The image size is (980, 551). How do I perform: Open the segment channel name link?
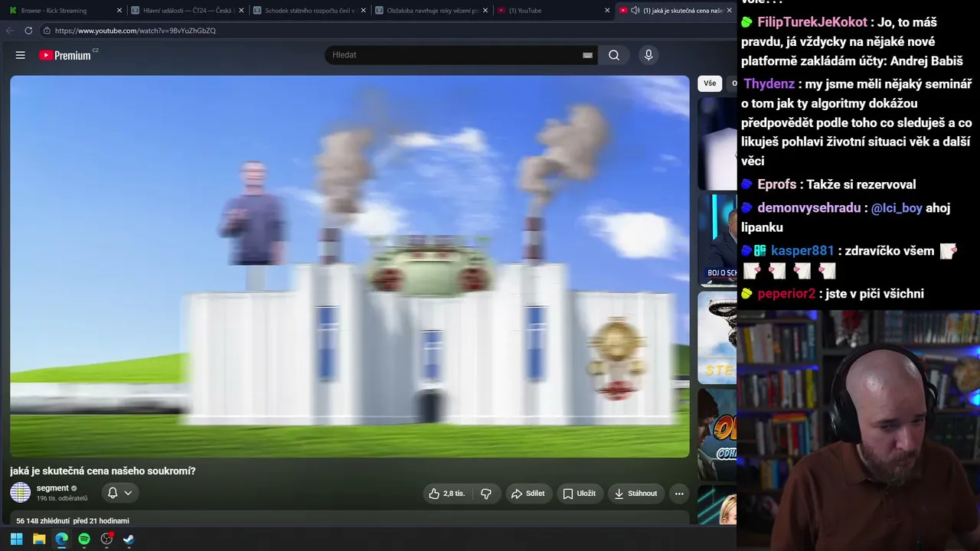[x=53, y=488]
